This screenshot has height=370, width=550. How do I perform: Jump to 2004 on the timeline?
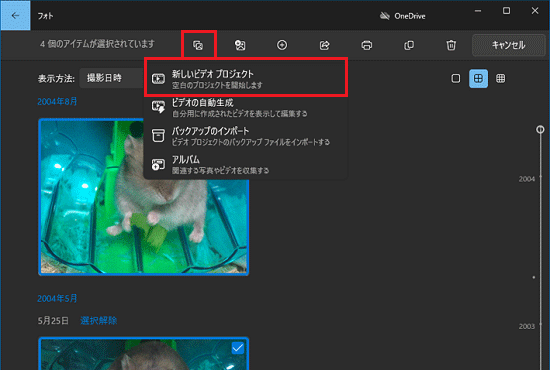(526, 179)
